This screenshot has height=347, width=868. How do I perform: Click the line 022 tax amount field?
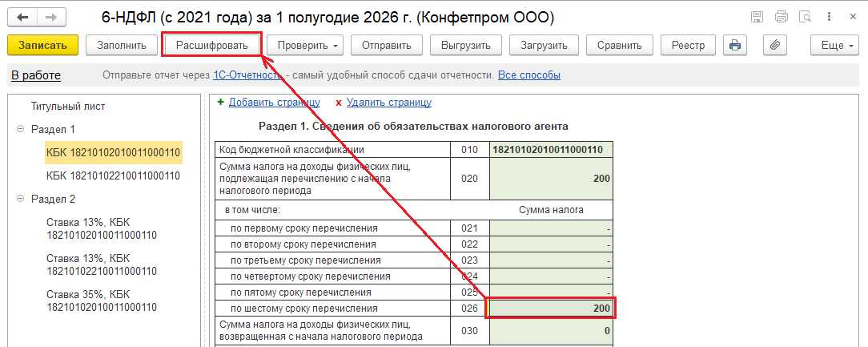(551, 244)
